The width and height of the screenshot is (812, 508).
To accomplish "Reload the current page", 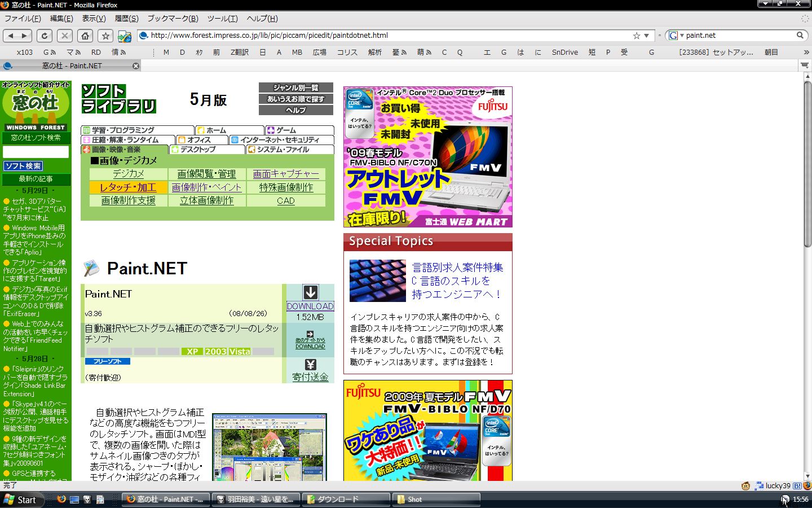I will pos(45,36).
